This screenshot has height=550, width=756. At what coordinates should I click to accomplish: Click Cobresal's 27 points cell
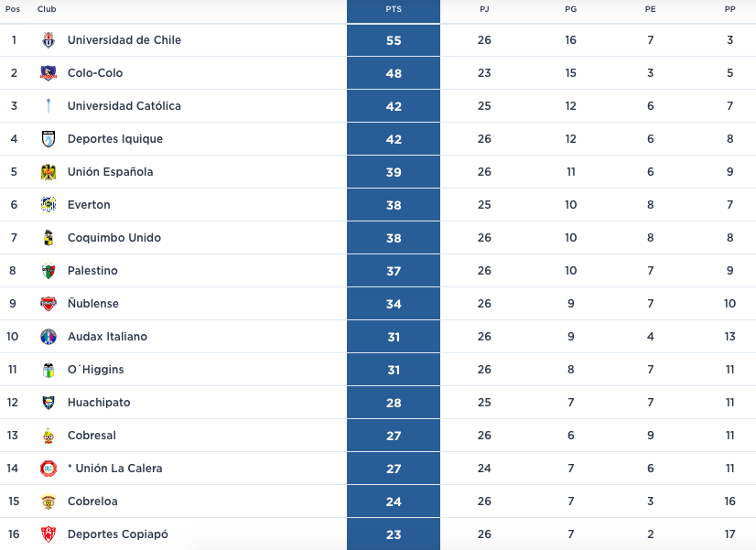click(394, 436)
